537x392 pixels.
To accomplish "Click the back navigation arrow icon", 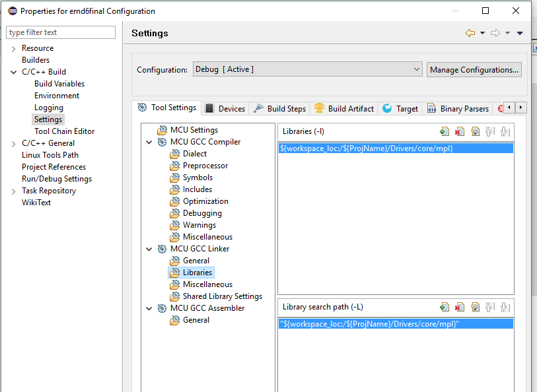I will tap(470, 33).
